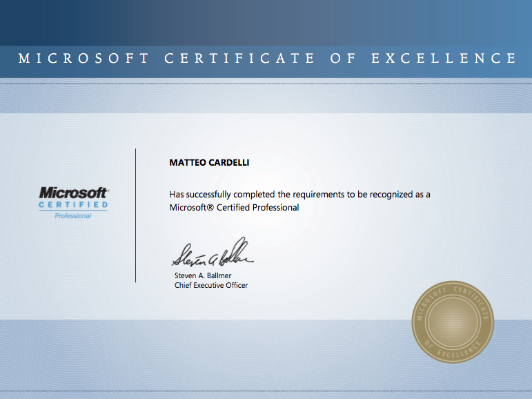Image resolution: width=532 pixels, height=399 pixels.
Task: Click the word CERTIFICATE in the header
Action: click(240, 59)
